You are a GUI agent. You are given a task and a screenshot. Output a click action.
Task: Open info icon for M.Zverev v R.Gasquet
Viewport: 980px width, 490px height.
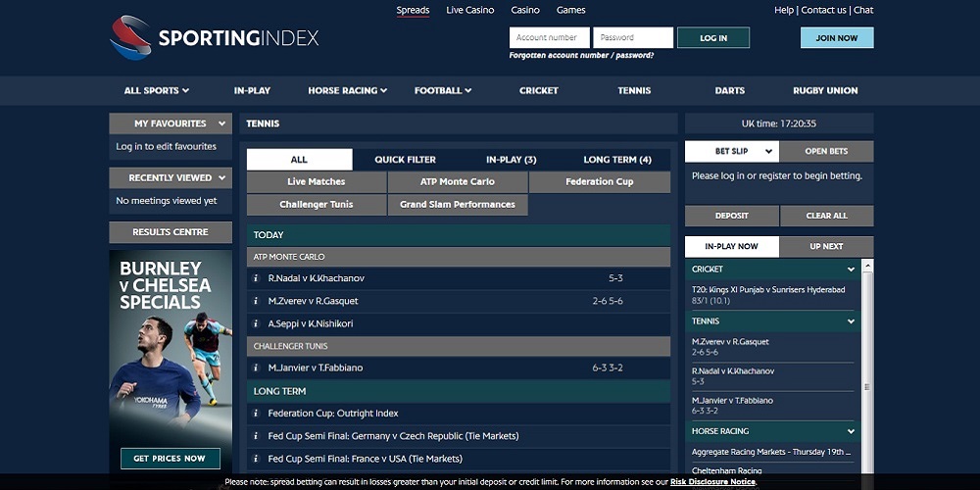(256, 301)
